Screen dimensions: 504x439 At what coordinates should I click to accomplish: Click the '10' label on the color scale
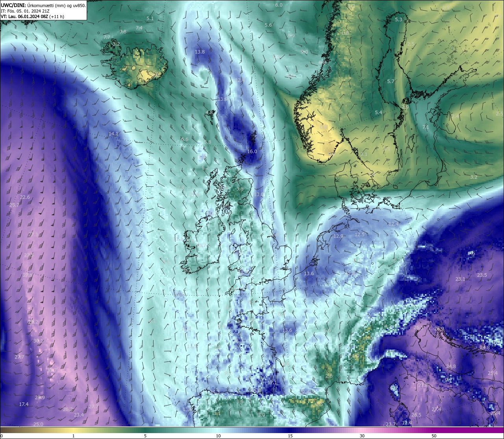point(218,436)
